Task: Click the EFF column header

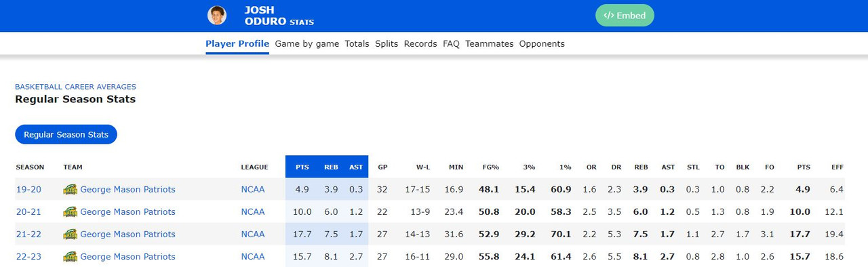Action: [x=837, y=167]
